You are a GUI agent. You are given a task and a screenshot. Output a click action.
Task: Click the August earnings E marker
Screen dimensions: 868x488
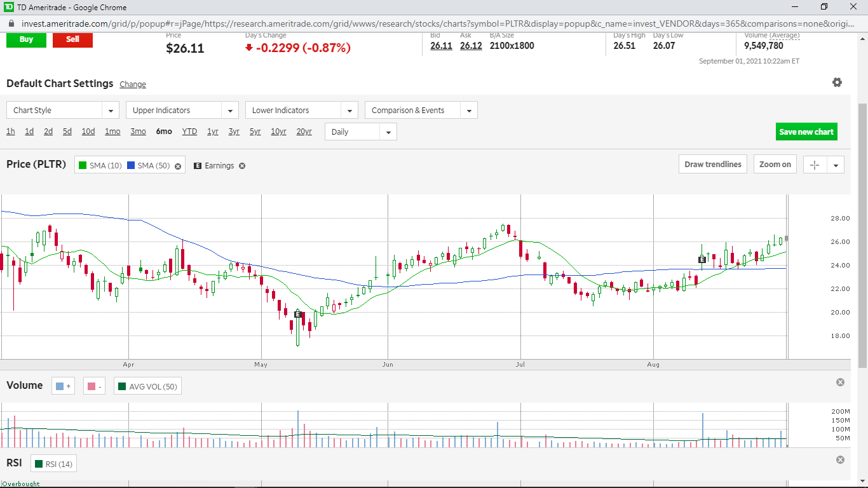click(x=702, y=259)
